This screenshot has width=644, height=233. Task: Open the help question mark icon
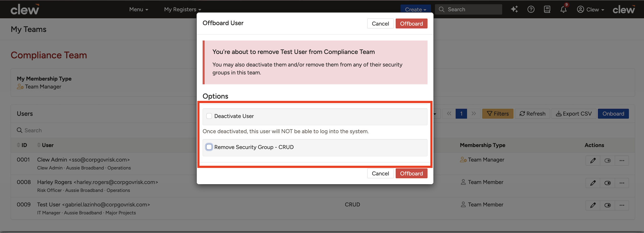[531, 9]
